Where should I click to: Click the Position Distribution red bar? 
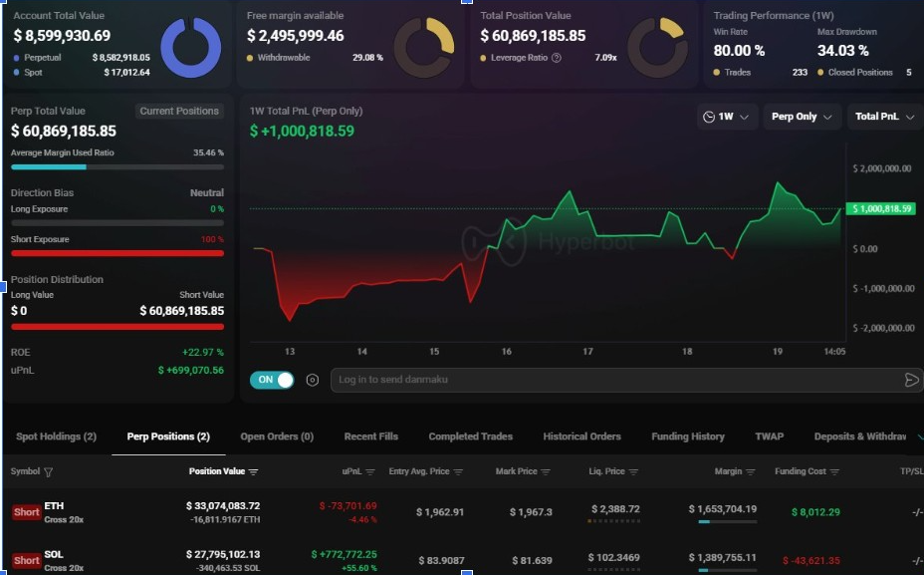[117, 326]
